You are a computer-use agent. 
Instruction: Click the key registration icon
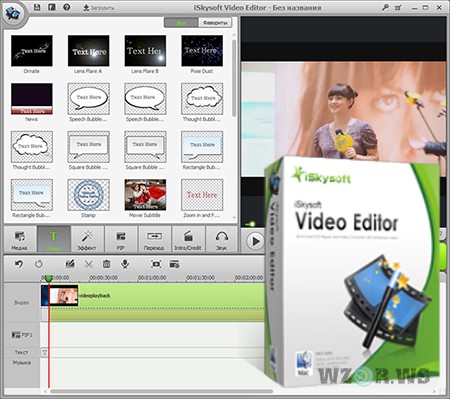pos(385,7)
